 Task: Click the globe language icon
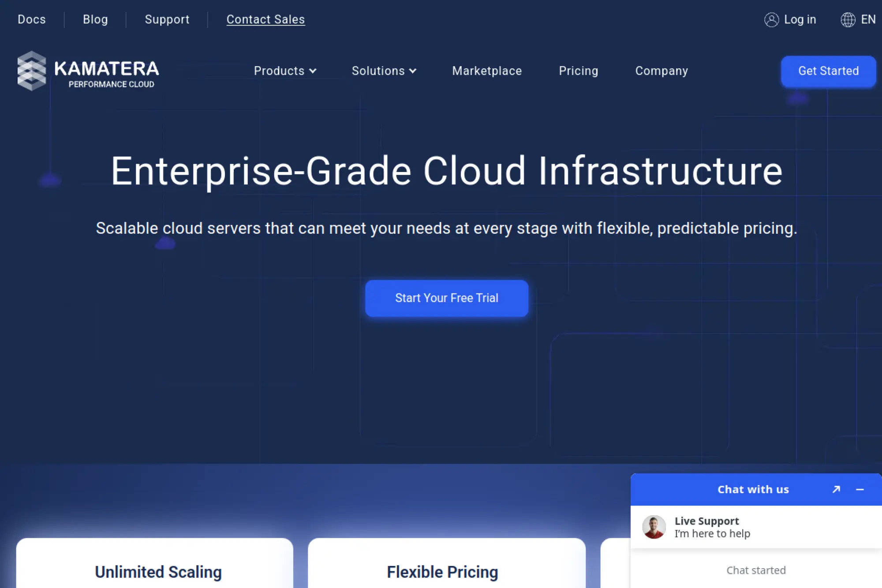pyautogui.click(x=848, y=20)
